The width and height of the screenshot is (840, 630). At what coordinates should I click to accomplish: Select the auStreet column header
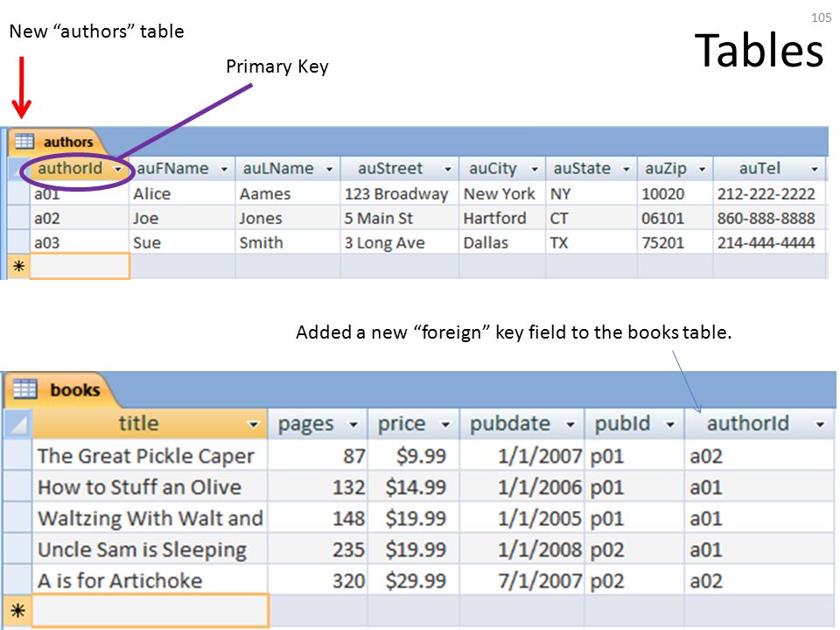click(400, 169)
